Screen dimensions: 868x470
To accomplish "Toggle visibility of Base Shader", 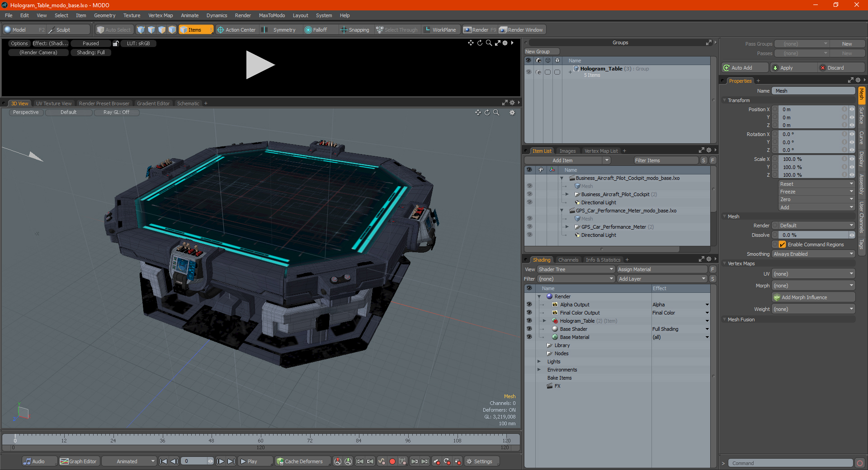I will tap(529, 329).
